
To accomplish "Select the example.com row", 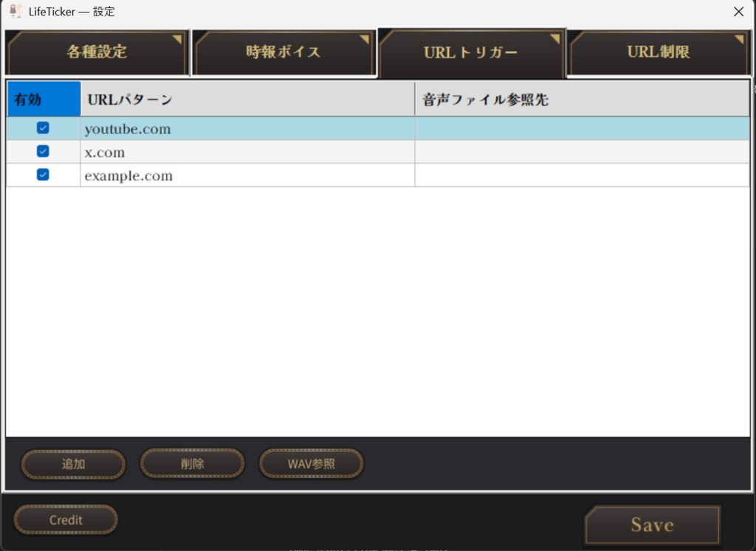I will 221,176.
